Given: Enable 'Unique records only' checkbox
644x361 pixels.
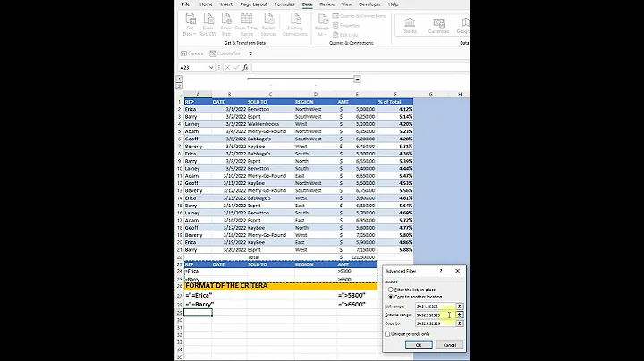Looking at the screenshot, I should pyautogui.click(x=387, y=334).
